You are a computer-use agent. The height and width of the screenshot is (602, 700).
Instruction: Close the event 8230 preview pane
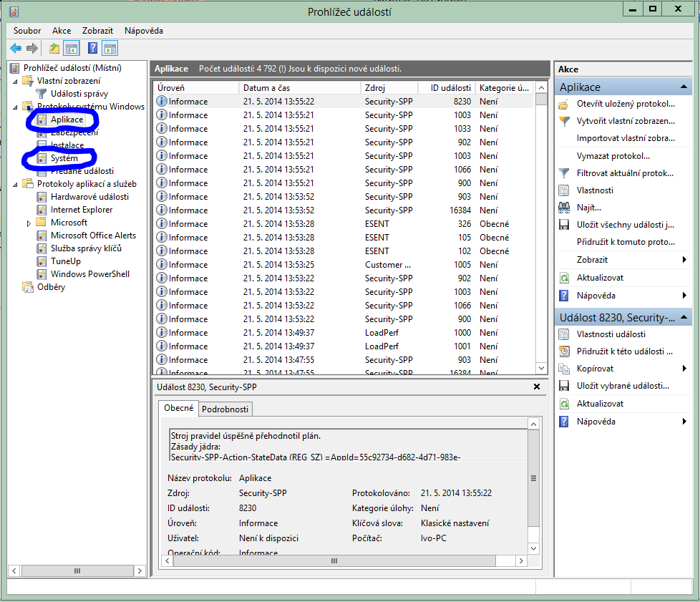click(x=537, y=387)
